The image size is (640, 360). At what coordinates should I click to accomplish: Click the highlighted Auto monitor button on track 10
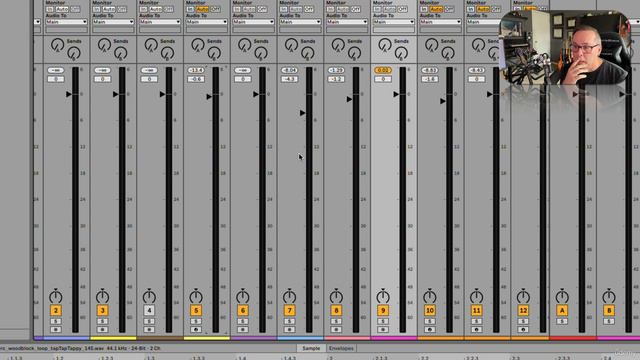point(436,9)
